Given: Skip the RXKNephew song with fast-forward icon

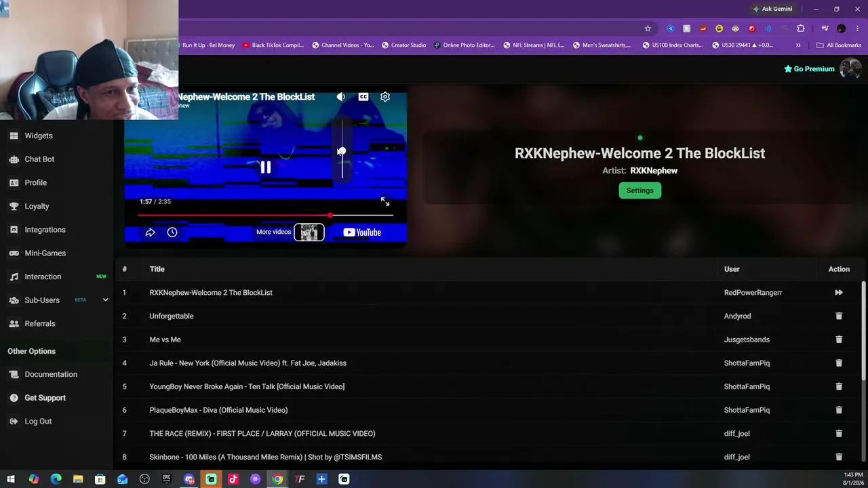Looking at the screenshot, I should point(839,293).
